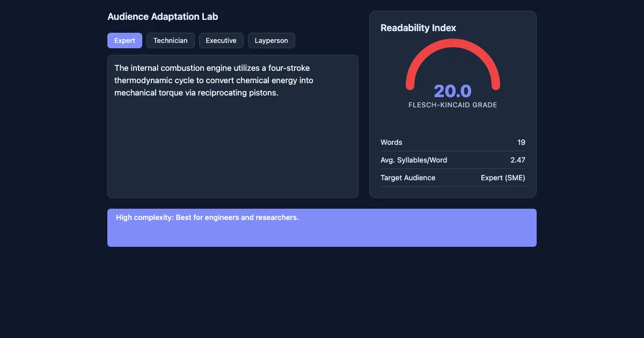Viewport: 644px width, 338px height.
Task: Click the 2.47 syllables value
Action: tap(518, 160)
